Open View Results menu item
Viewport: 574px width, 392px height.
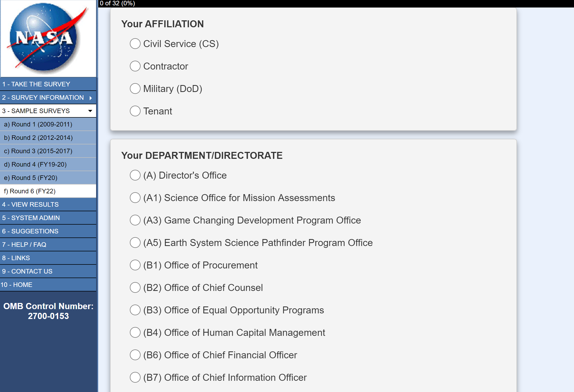click(x=30, y=205)
